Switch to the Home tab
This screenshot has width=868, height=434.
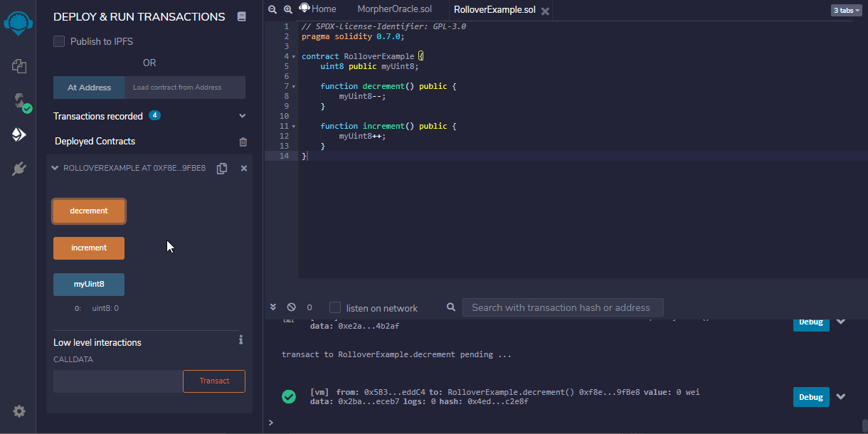(317, 9)
